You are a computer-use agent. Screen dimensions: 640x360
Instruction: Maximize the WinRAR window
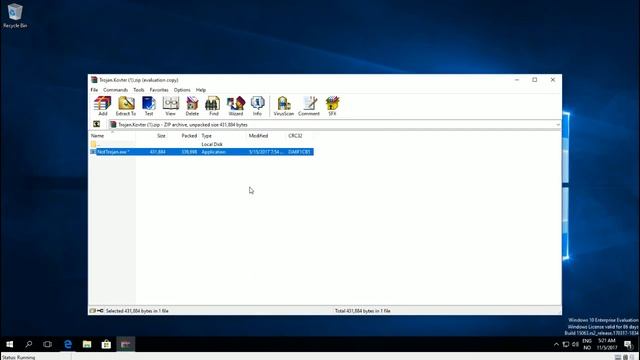[x=535, y=80]
